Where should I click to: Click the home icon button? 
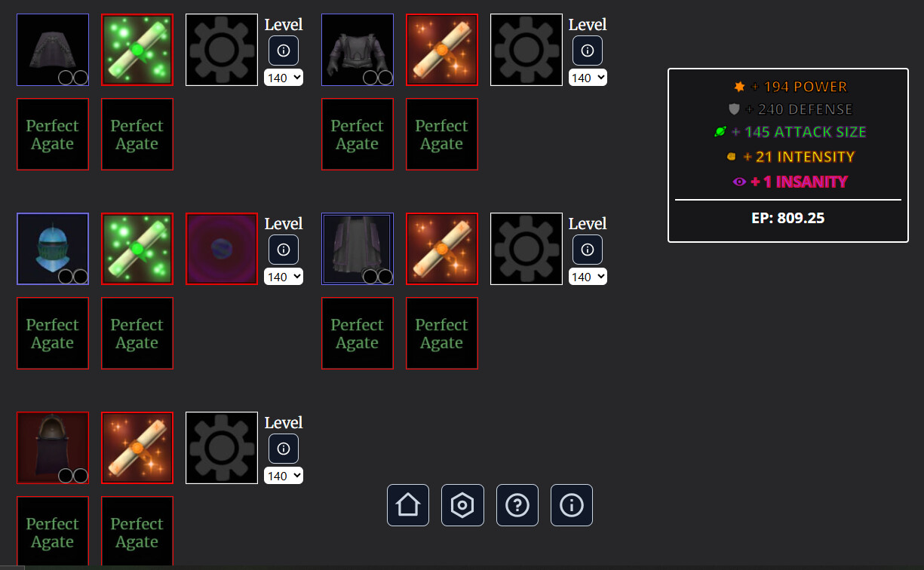[408, 505]
